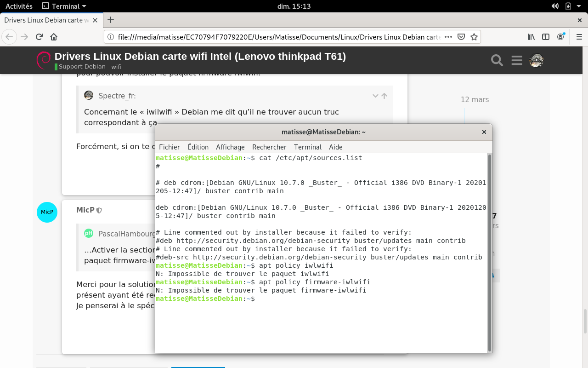Click MicP user avatar
The width and height of the screenshot is (588, 368).
[x=47, y=212]
